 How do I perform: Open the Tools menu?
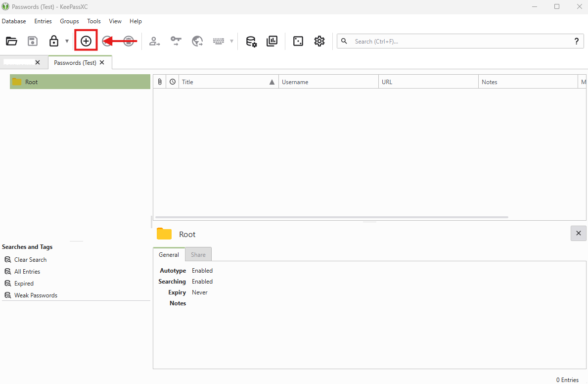(x=93, y=21)
